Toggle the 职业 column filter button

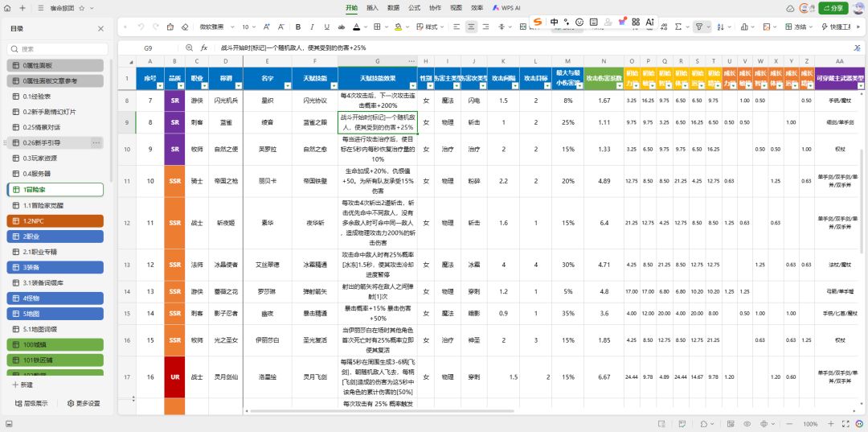[203, 86]
